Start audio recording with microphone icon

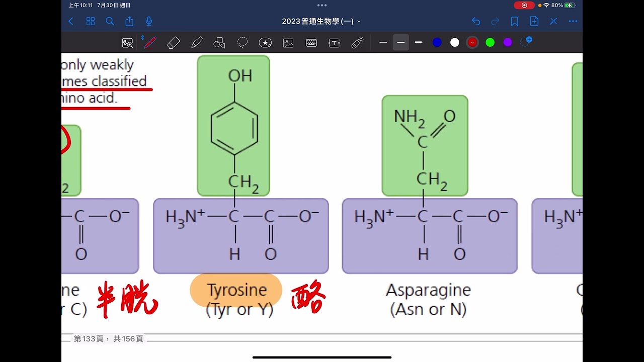(149, 21)
